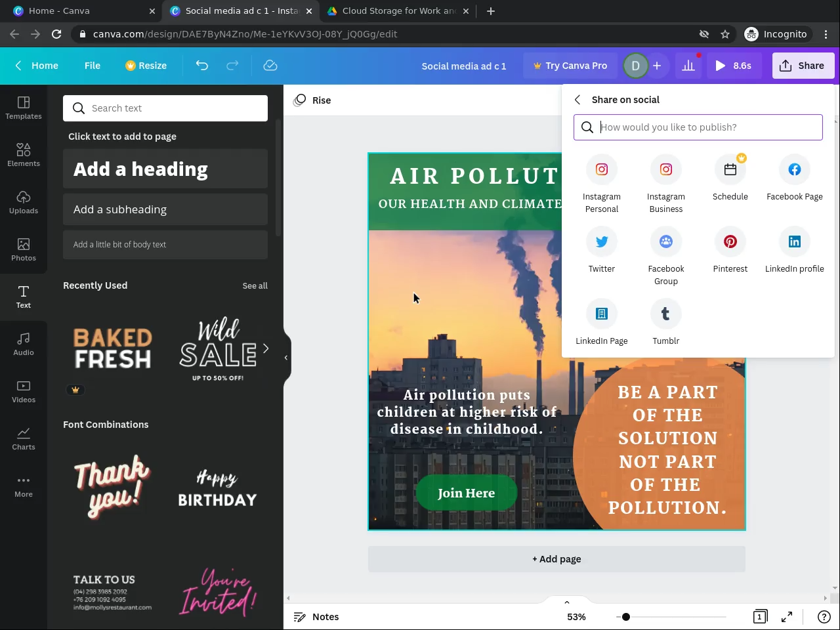This screenshot has width=840, height=630.
Task: Open the user avatar D
Action: click(635, 66)
